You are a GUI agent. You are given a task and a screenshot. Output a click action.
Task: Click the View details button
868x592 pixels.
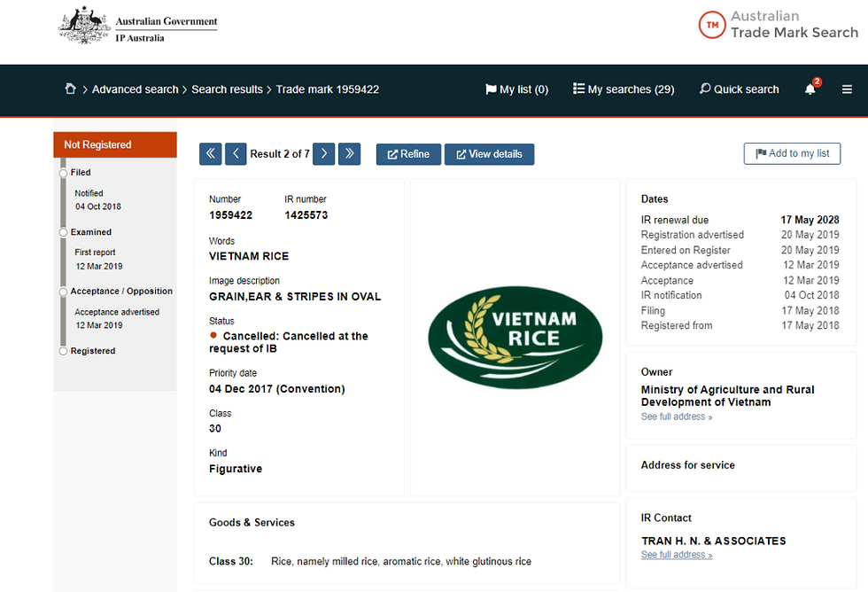pos(489,154)
